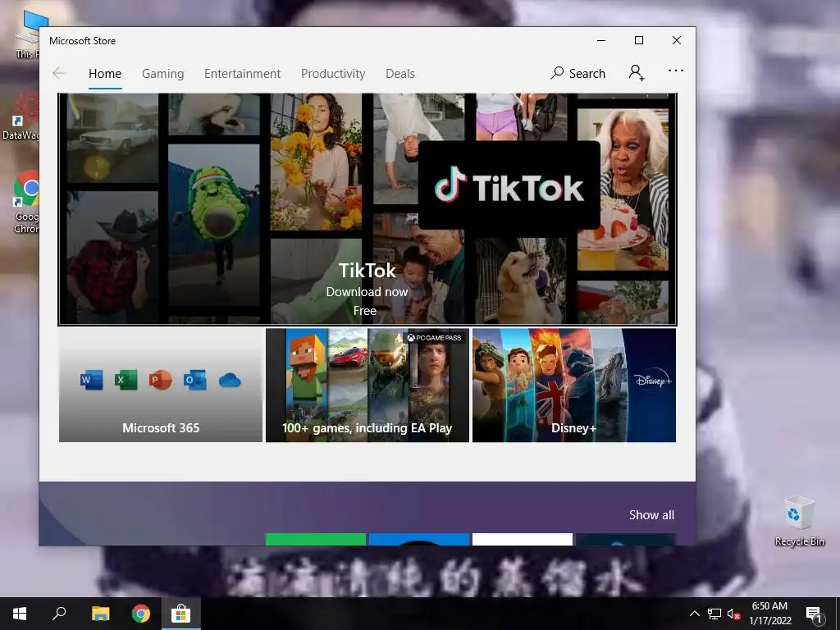The width and height of the screenshot is (840, 630).
Task: Open Search in Microsoft Store
Action: [x=577, y=73]
